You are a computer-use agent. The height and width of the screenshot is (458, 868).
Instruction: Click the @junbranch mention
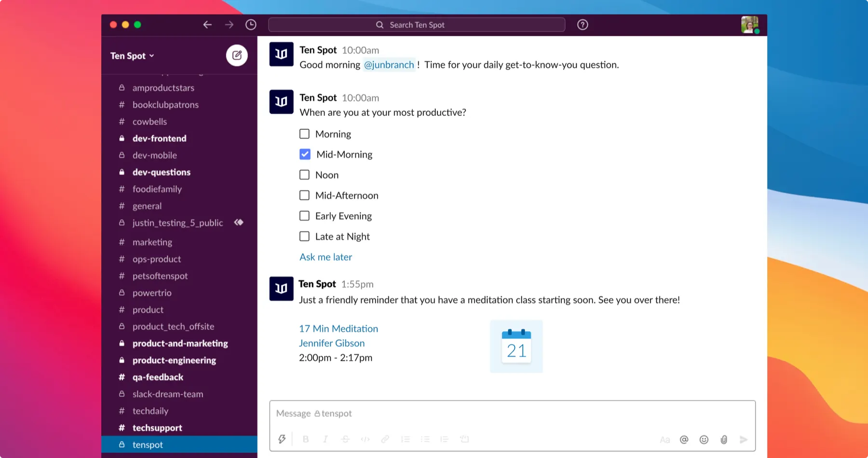tap(389, 65)
